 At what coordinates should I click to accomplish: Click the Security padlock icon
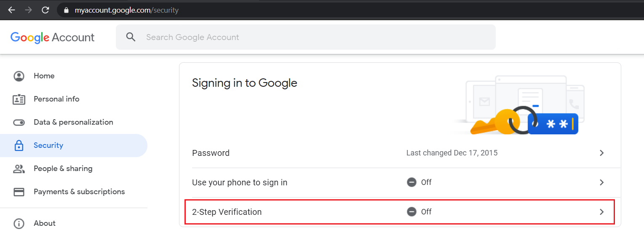(x=19, y=145)
